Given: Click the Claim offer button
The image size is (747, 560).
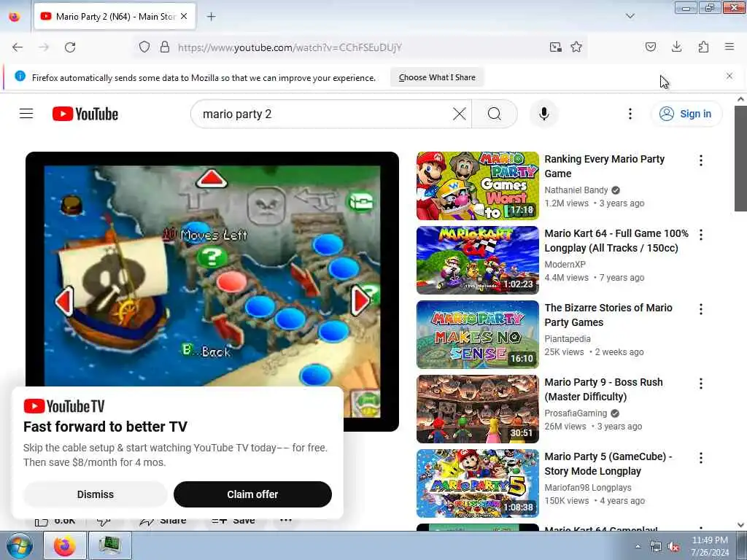Looking at the screenshot, I should tap(252, 494).
